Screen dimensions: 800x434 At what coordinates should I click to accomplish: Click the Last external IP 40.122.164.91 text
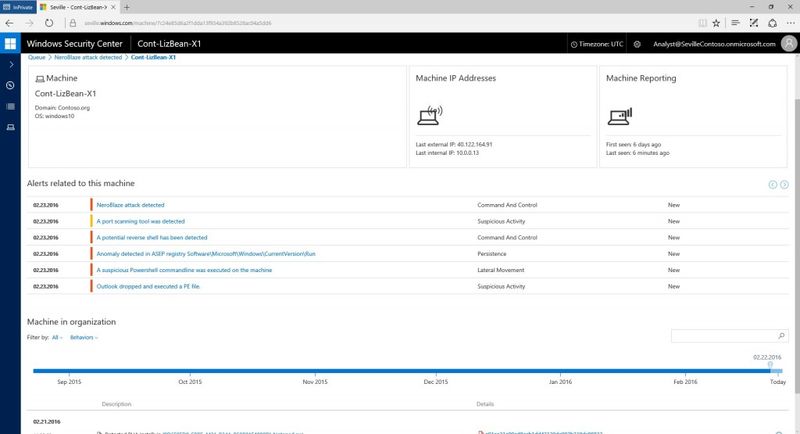click(454, 144)
